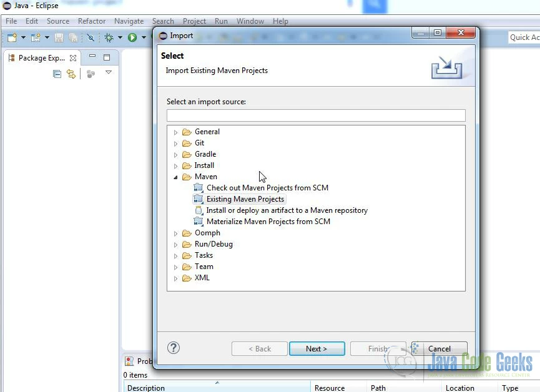Minimize the Package Explorer view
This screenshot has width=540, height=392.
[92, 56]
